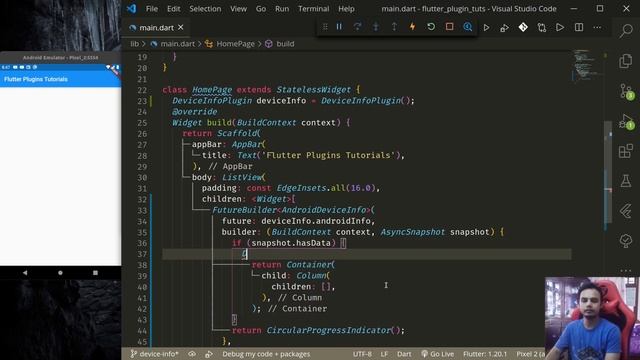Click CircularProgressIndicator on line 44
Image resolution: width=640 pixels, height=360 pixels.
coord(329,330)
